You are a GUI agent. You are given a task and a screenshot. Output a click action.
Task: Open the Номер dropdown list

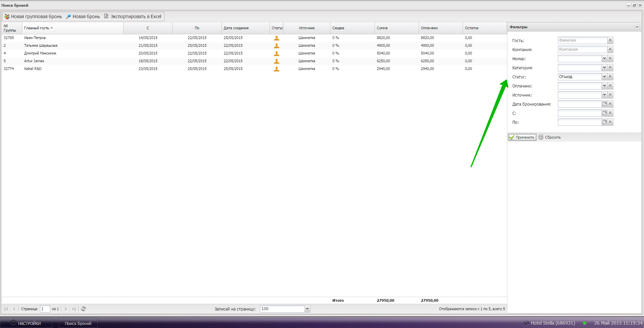pyautogui.click(x=604, y=59)
